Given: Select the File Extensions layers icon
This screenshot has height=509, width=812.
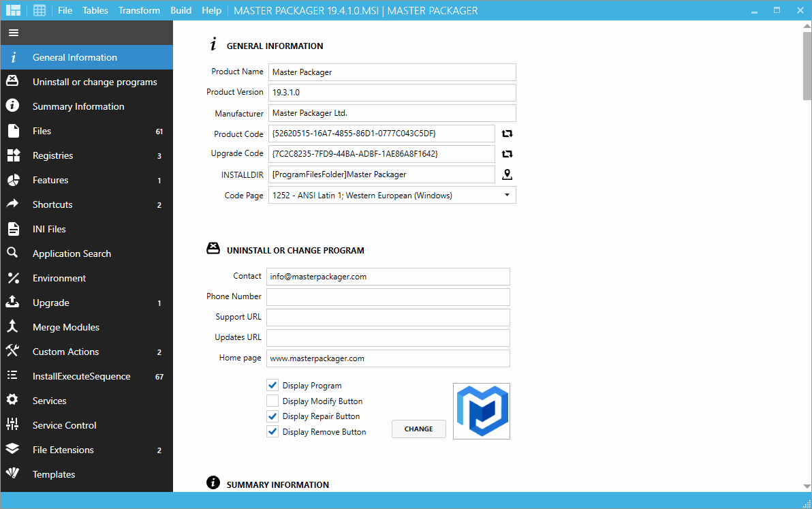Looking at the screenshot, I should [x=12, y=449].
